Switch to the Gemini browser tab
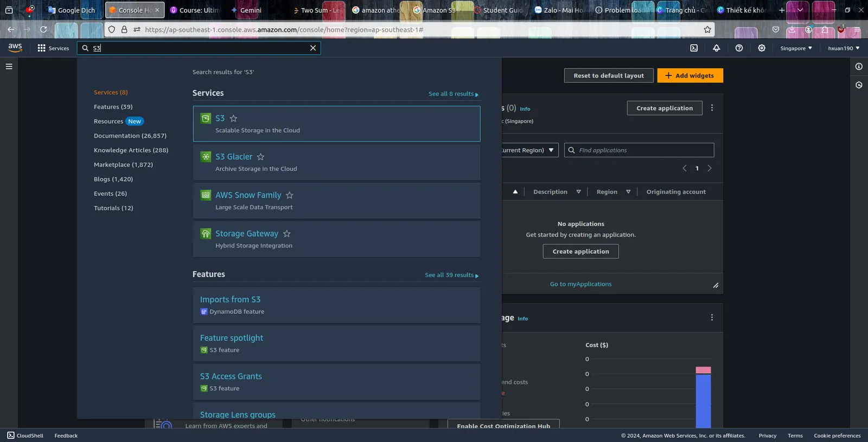The height and width of the screenshot is (442, 868). (x=246, y=10)
